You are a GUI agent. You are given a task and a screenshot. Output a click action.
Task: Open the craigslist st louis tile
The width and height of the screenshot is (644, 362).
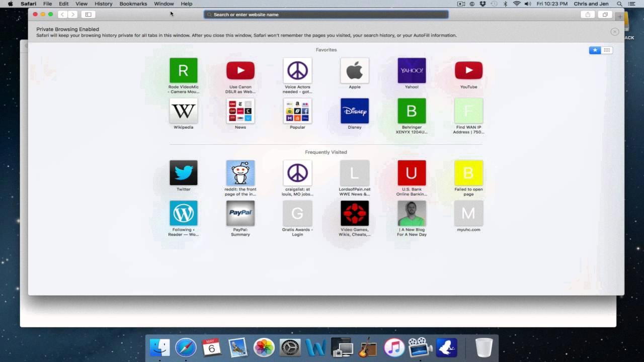click(297, 173)
